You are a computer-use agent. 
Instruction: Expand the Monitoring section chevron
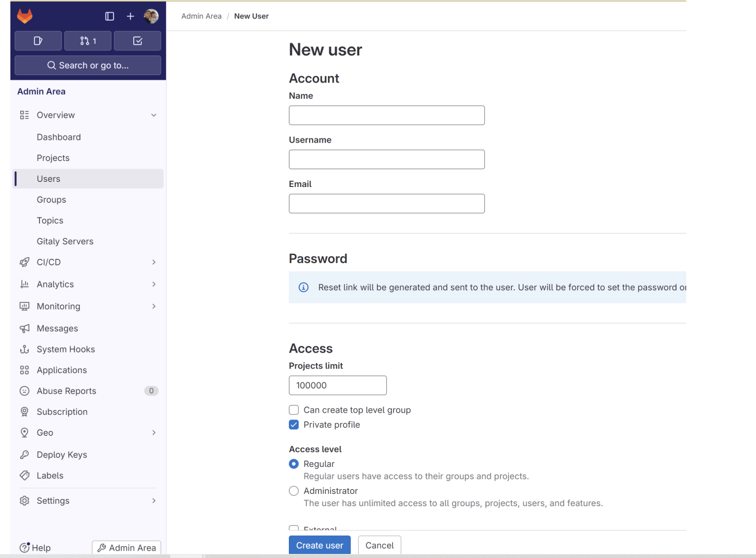coord(154,306)
